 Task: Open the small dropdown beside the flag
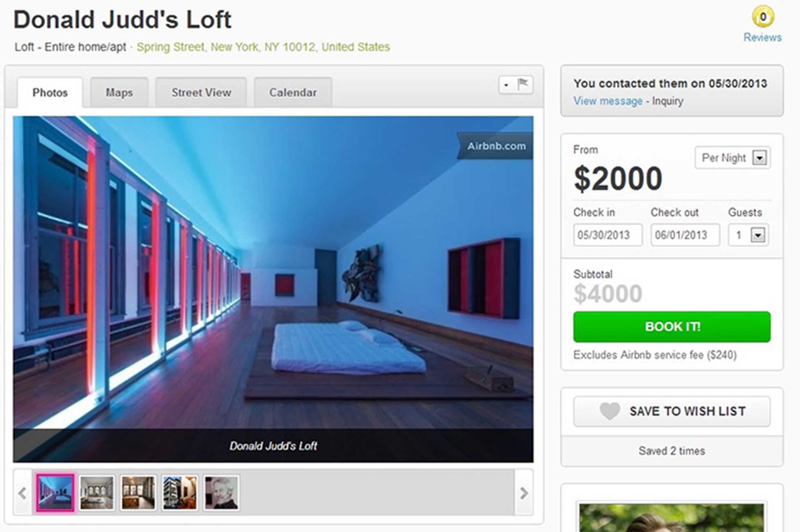click(x=507, y=85)
